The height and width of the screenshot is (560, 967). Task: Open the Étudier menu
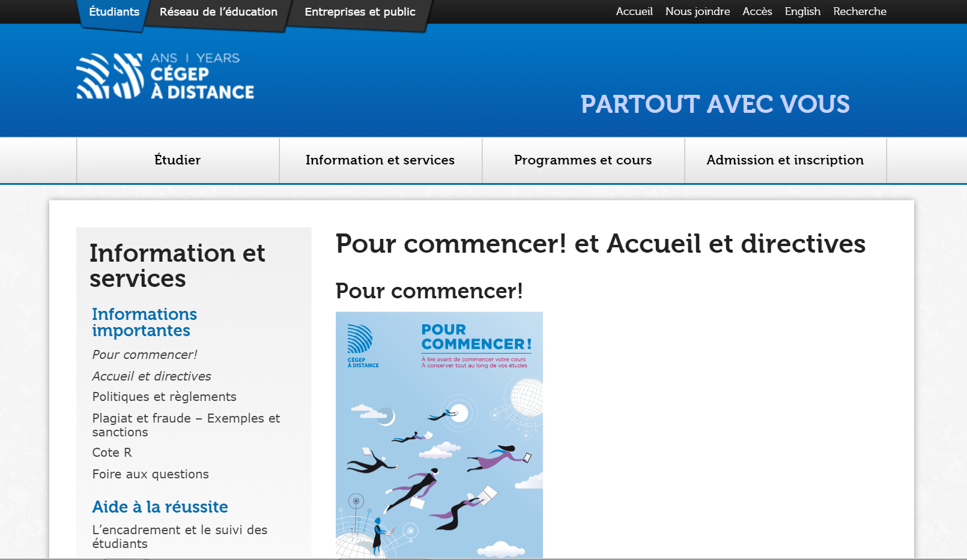click(178, 160)
